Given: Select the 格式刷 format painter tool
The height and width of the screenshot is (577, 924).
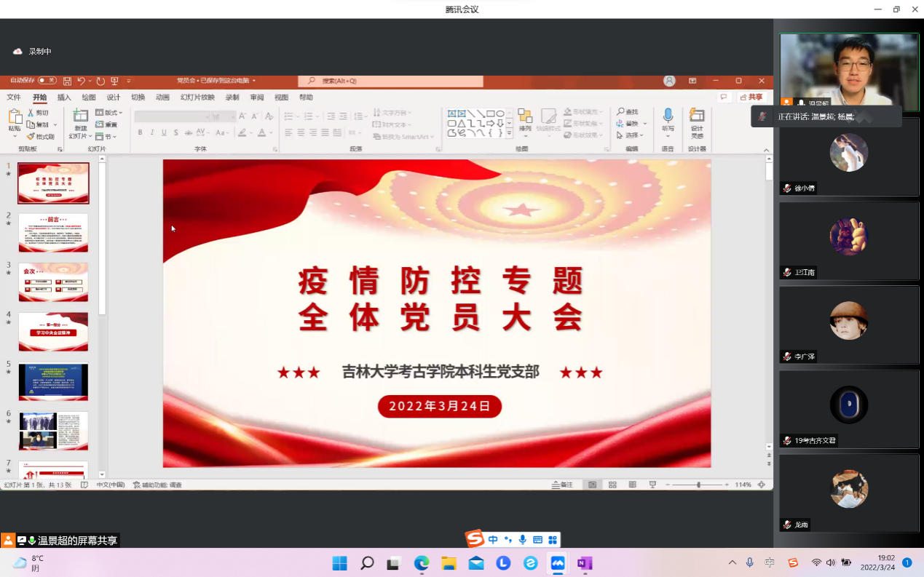Looking at the screenshot, I should [41, 136].
